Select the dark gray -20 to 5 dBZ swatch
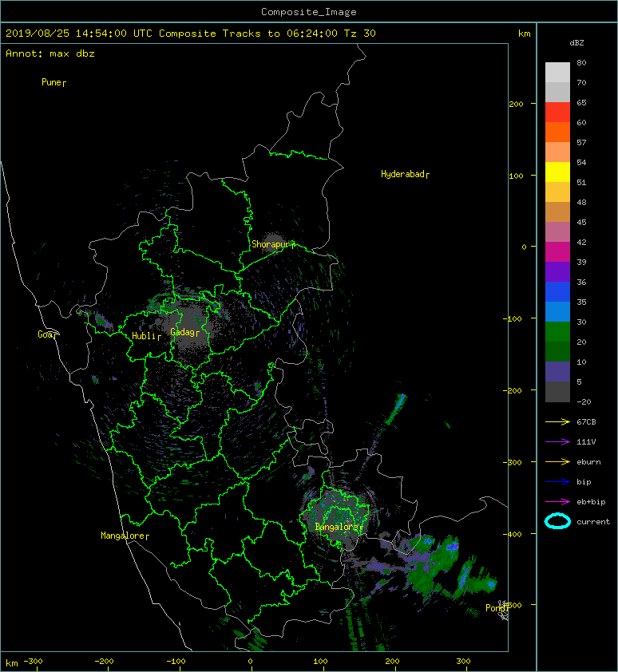Image resolution: width=618 pixels, height=672 pixels. [557, 391]
